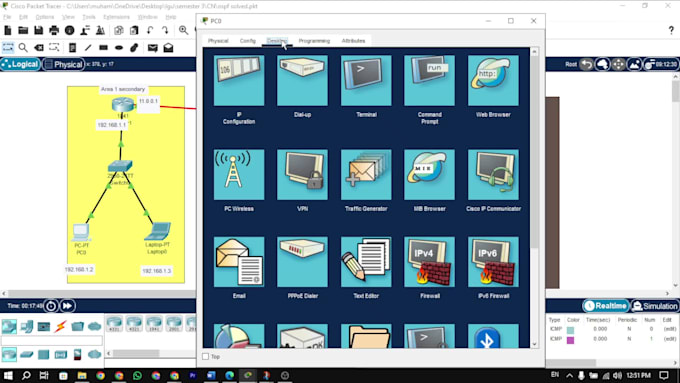Launch the Traffic Generator app
Image resolution: width=680 pixels, height=383 pixels.
coord(366,175)
